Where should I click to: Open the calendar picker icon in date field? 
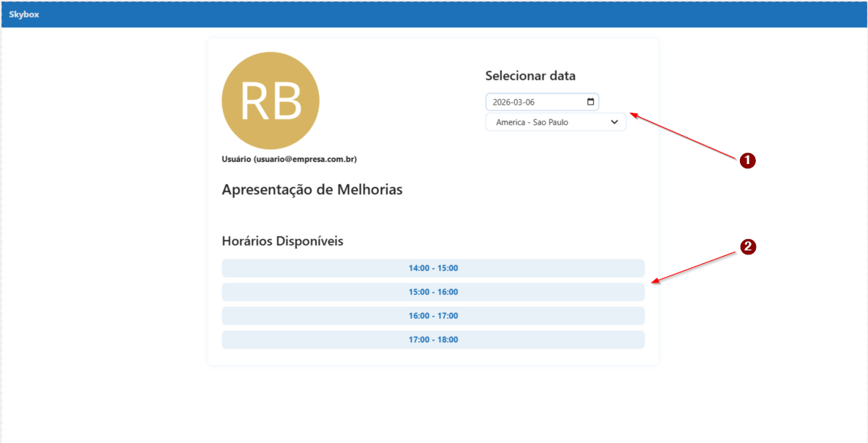tap(590, 102)
